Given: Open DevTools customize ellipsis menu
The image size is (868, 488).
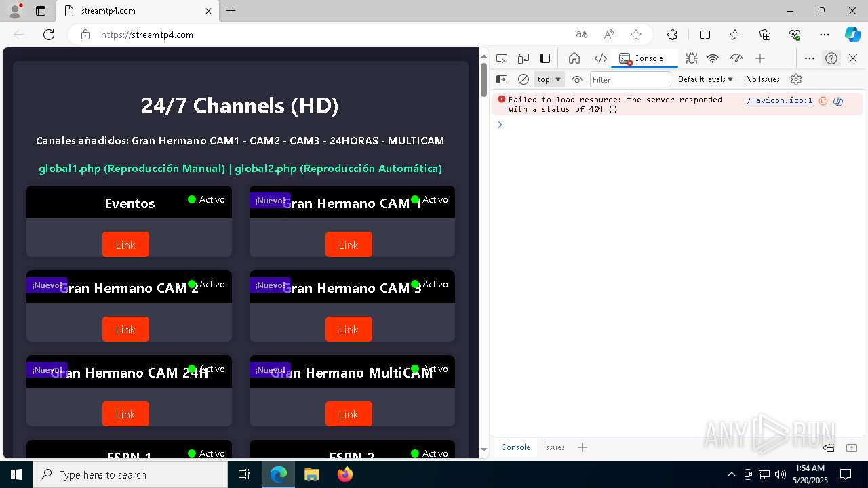Looking at the screenshot, I should [x=810, y=58].
